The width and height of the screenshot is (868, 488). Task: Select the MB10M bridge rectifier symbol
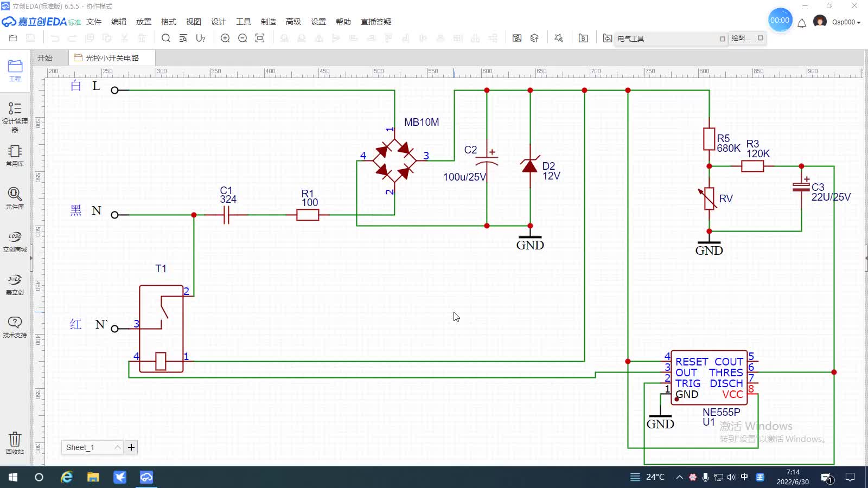click(x=394, y=160)
